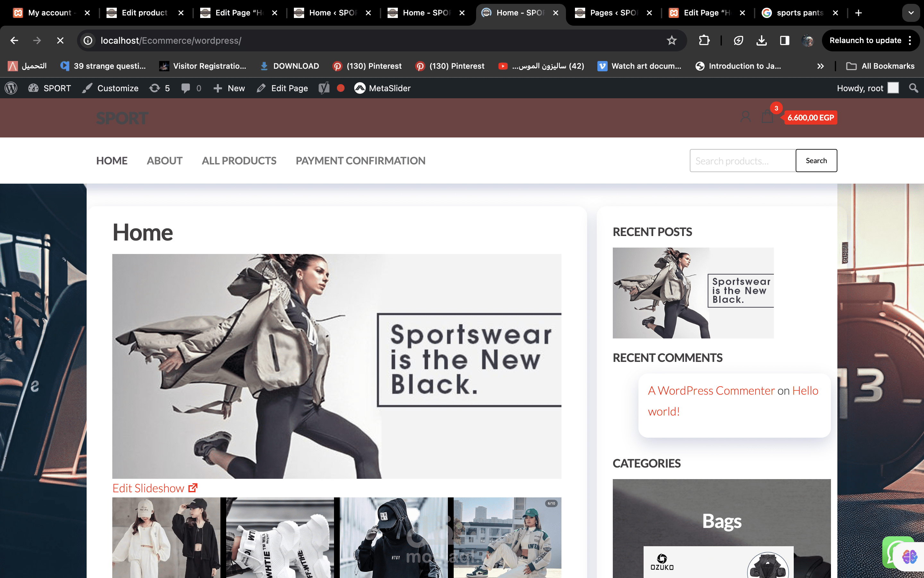Click the 6.600,00 EGP cart total
Viewport: 924px width, 578px height.
pos(810,118)
